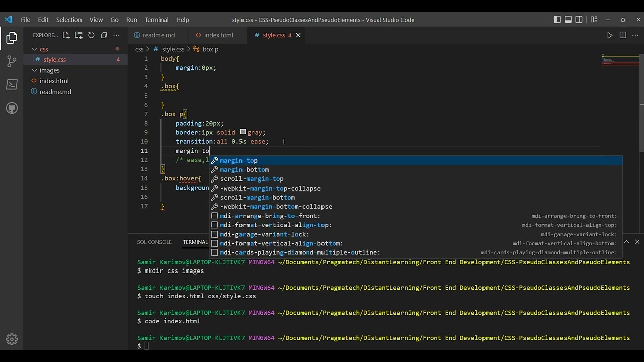Choose margin-bottom suggestion

(x=416, y=170)
